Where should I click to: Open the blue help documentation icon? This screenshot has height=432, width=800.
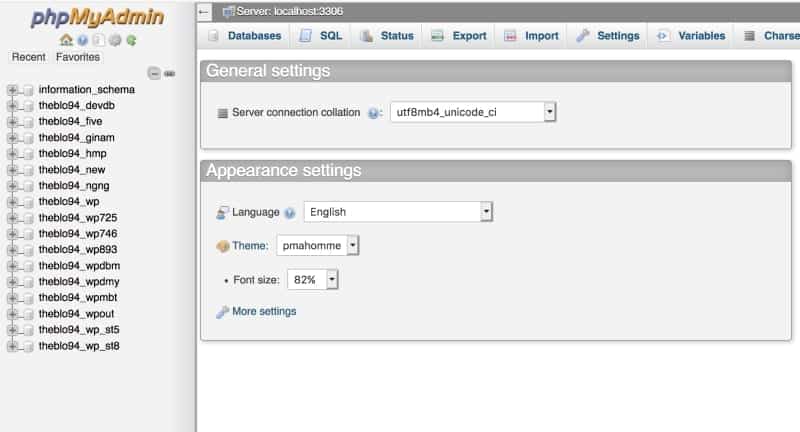click(82, 40)
